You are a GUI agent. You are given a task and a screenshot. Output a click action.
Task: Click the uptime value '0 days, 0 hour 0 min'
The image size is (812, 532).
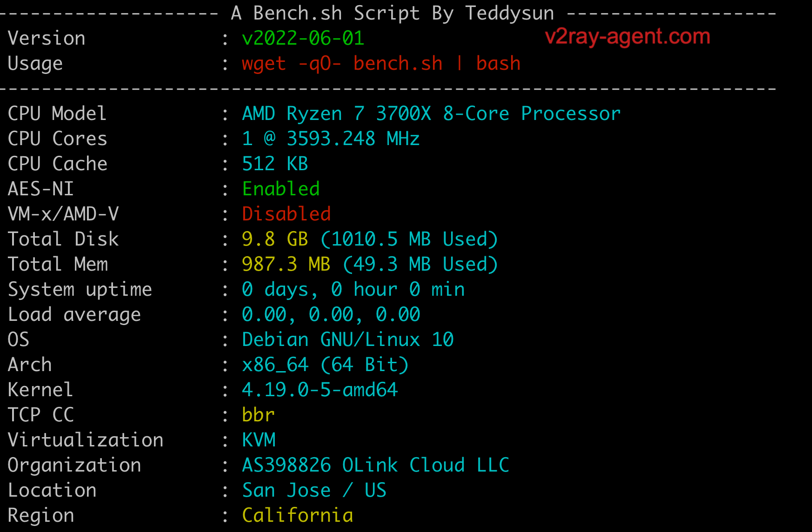click(353, 289)
